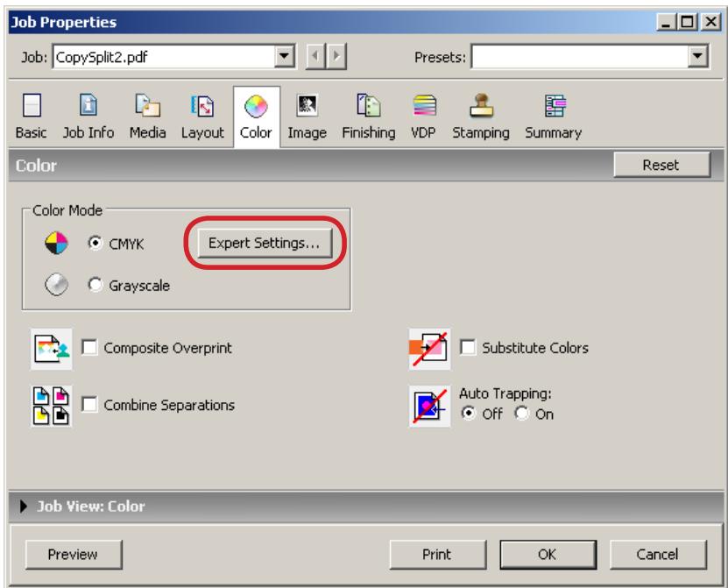The width and height of the screenshot is (728, 588).
Task: Reset the Color settings
Action: coord(661,165)
